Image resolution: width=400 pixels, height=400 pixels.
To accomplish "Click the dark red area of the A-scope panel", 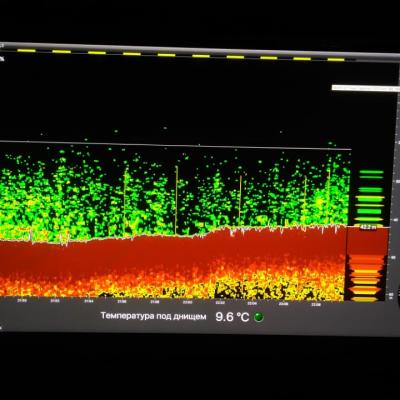I will pos(367,241).
